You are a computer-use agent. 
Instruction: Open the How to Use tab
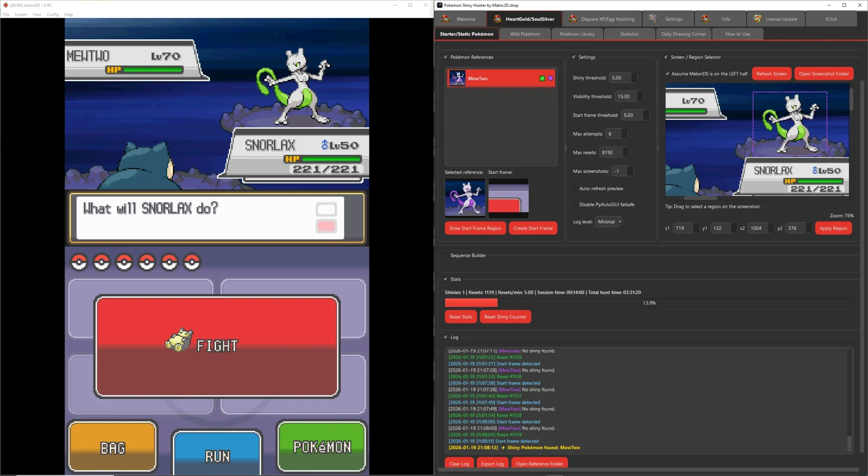pyautogui.click(x=737, y=34)
